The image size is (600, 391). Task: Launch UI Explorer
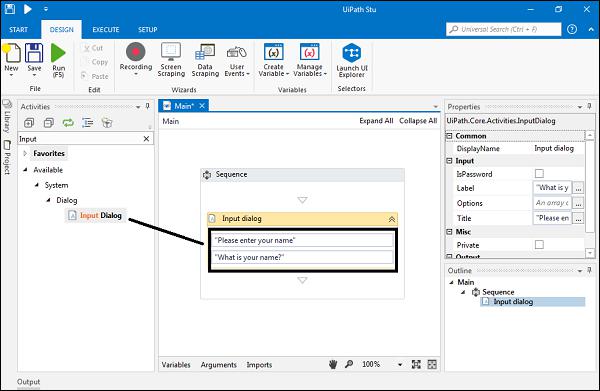click(352, 60)
